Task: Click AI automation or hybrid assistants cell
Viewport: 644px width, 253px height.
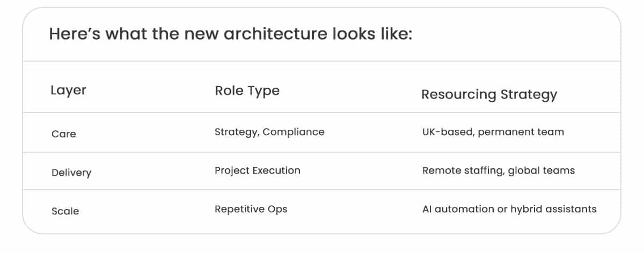Action: pyautogui.click(x=509, y=209)
